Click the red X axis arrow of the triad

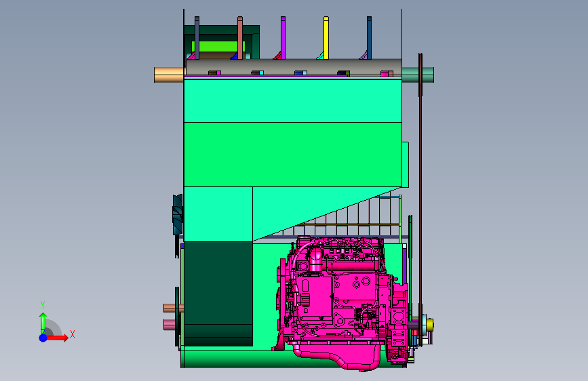[x=58, y=338]
